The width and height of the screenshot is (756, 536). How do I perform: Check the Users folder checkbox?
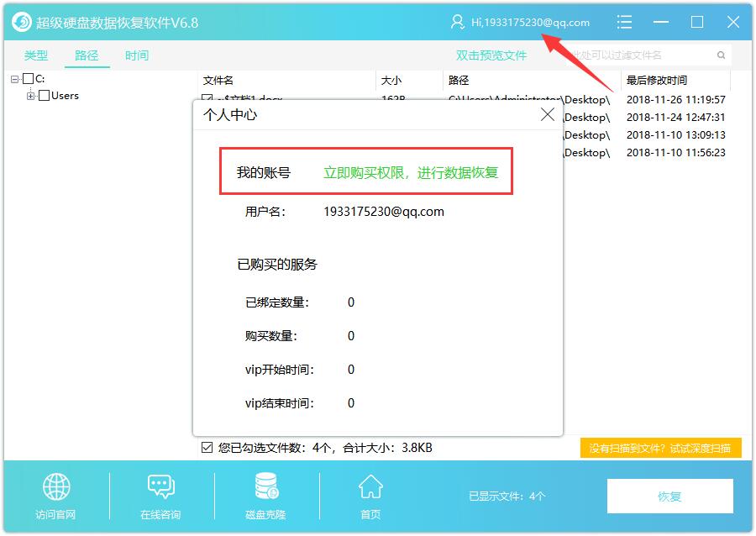[x=44, y=96]
